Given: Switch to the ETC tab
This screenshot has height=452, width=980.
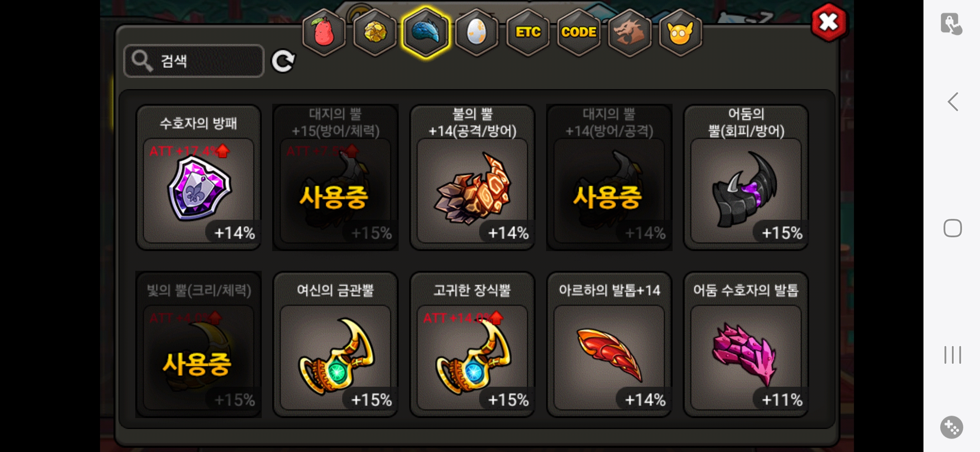Looking at the screenshot, I should pyautogui.click(x=528, y=32).
